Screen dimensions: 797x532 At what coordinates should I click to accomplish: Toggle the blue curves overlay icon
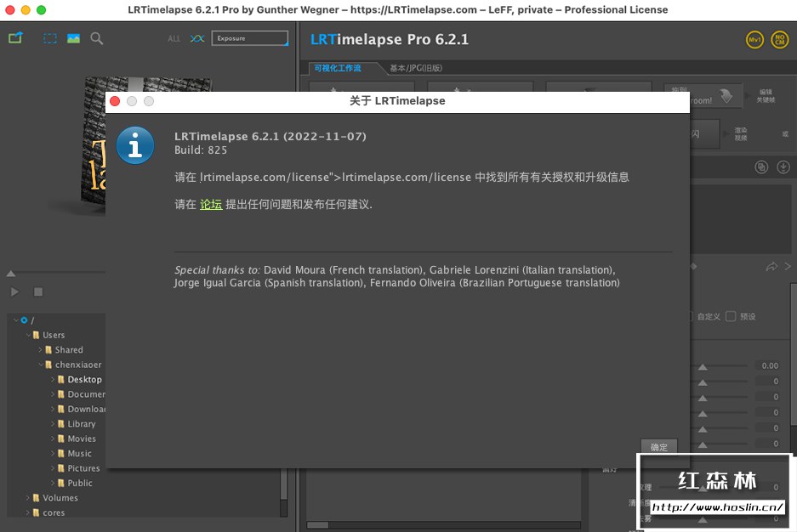pos(197,38)
